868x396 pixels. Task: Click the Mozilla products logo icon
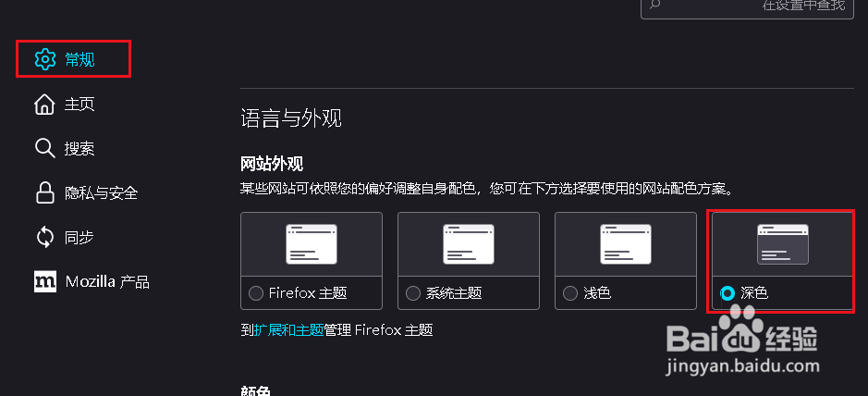(45, 282)
